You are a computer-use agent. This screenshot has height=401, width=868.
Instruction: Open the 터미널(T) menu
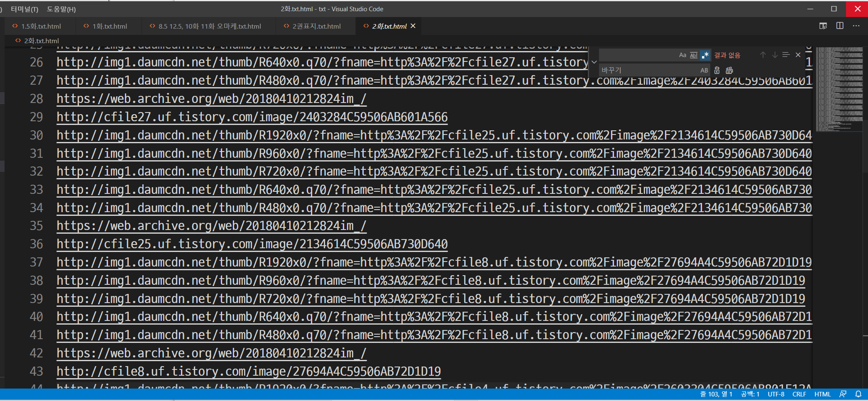24,9
